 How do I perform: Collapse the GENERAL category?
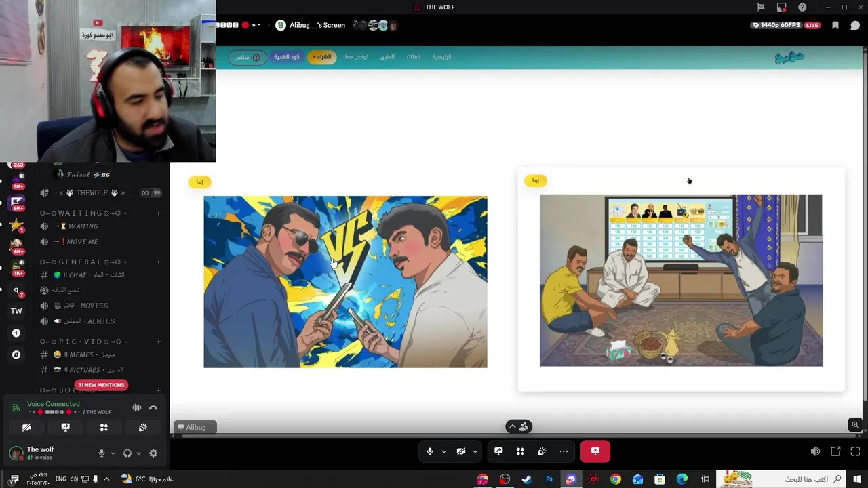tap(83, 262)
